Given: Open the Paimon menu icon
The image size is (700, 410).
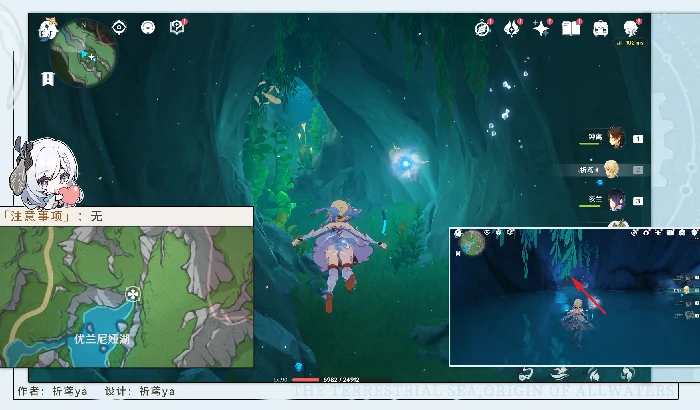Looking at the screenshot, I should pyautogui.click(x=47, y=29).
